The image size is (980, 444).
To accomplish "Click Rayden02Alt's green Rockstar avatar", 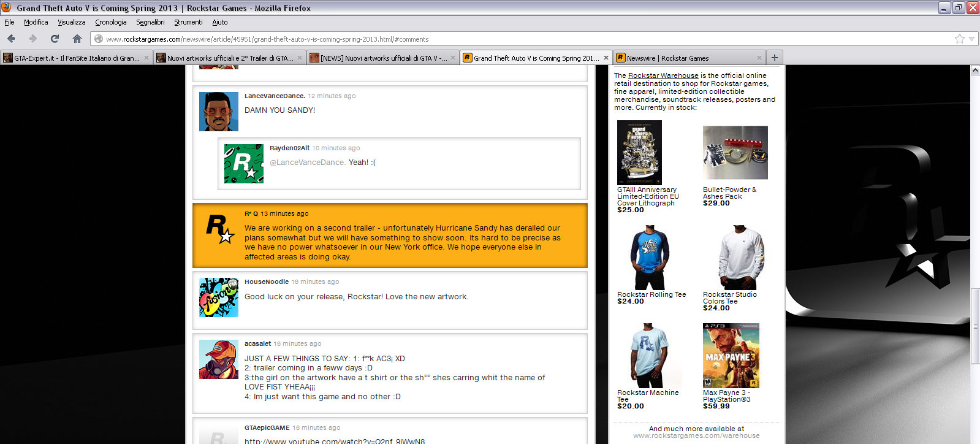I will point(244,164).
